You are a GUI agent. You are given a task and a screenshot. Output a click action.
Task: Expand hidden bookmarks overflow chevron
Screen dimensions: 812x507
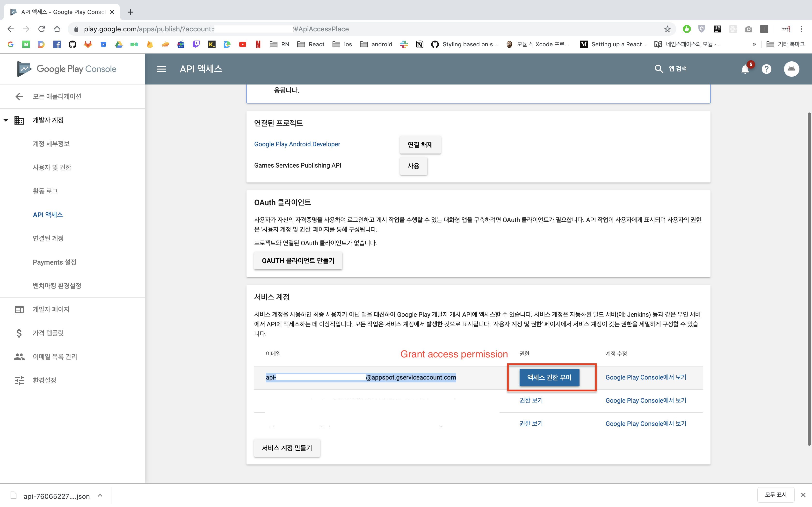(x=754, y=44)
